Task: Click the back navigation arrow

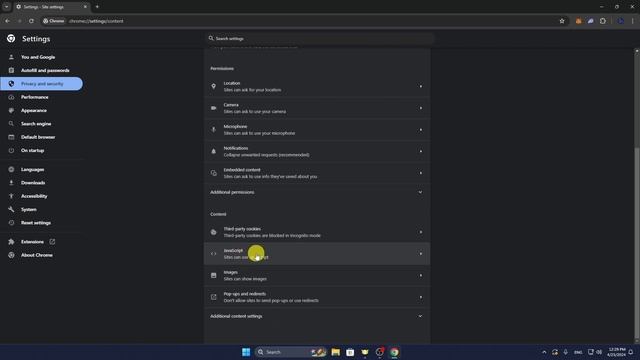Action: (x=8, y=21)
